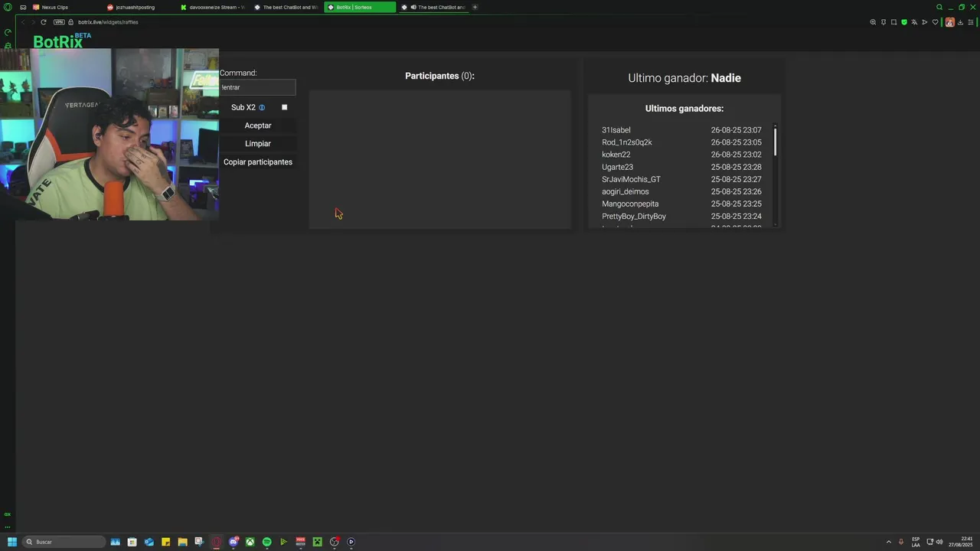Switch to the davooxeneize Stream tab
This screenshot has width=980, height=551.
coord(213,7)
